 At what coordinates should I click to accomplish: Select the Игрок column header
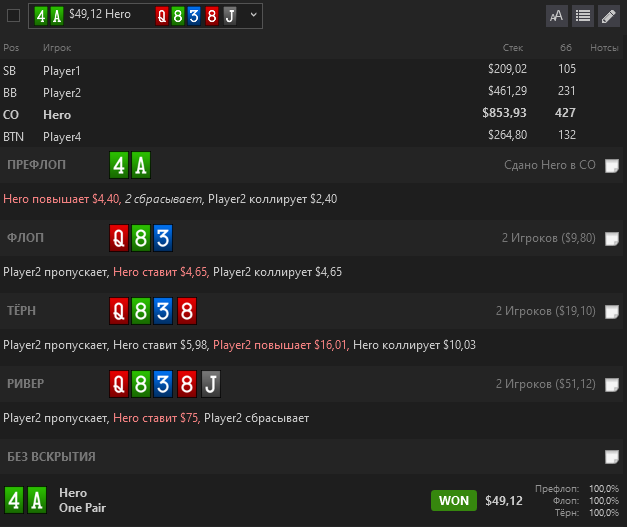coord(57,48)
